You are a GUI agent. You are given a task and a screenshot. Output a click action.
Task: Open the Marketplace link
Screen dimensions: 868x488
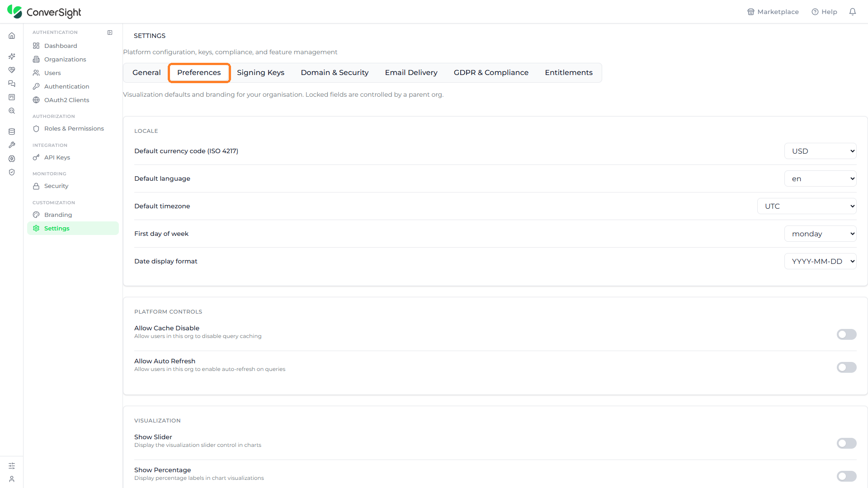[x=773, y=12]
